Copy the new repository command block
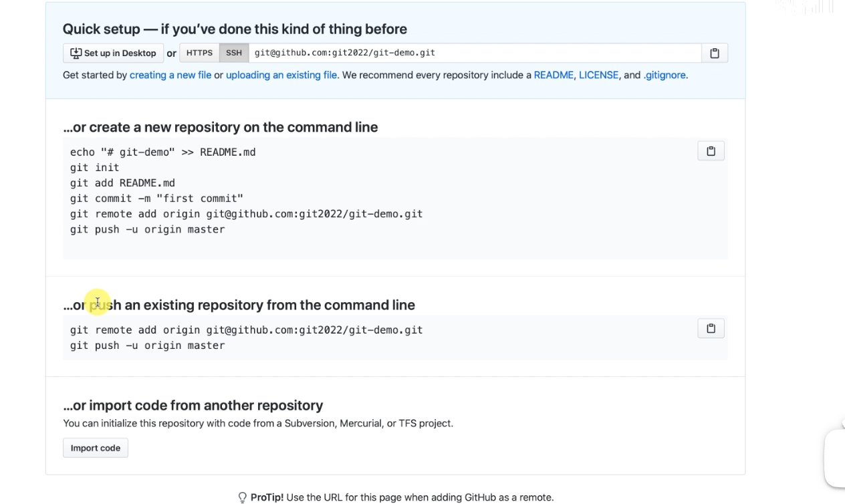This screenshot has width=845, height=504. 711,151
